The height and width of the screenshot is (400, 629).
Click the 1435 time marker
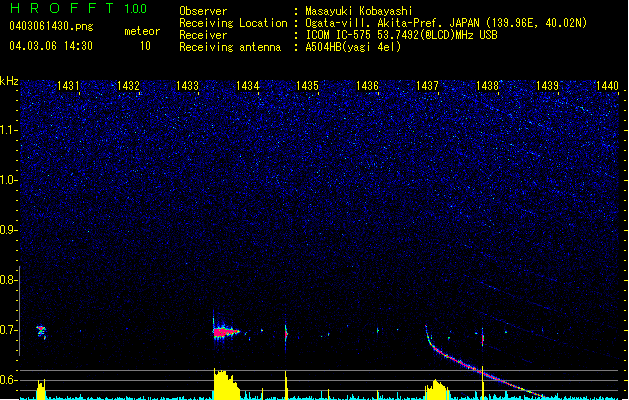click(307, 86)
